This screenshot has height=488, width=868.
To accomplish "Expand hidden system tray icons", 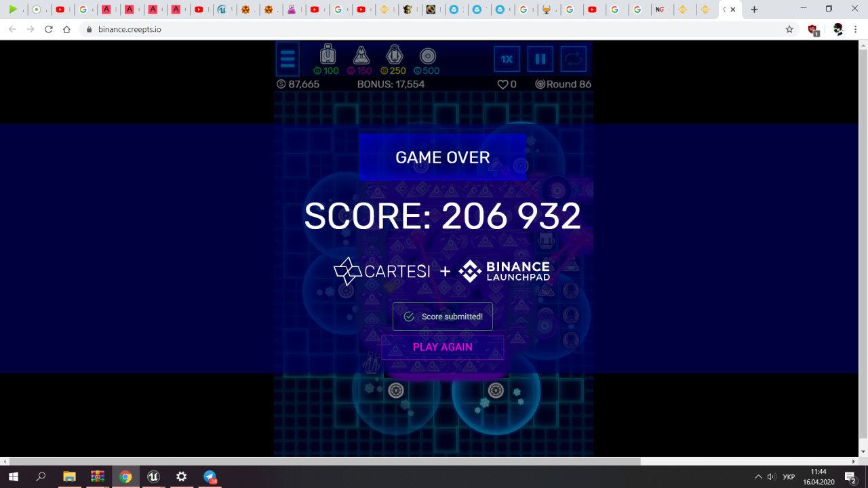I will 758,476.
